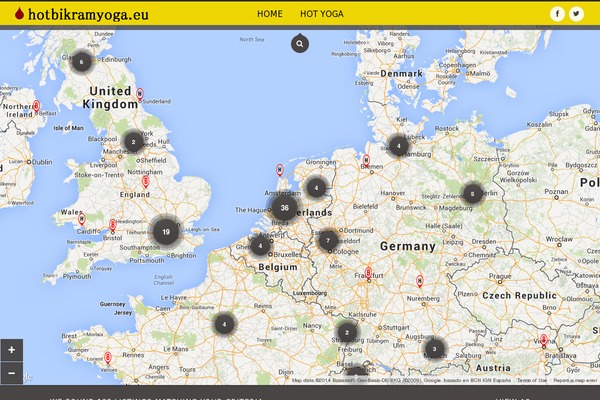Viewport: 600px width, 400px height.
Task: Select the studio pin at Belfast
Action: (x=36, y=106)
